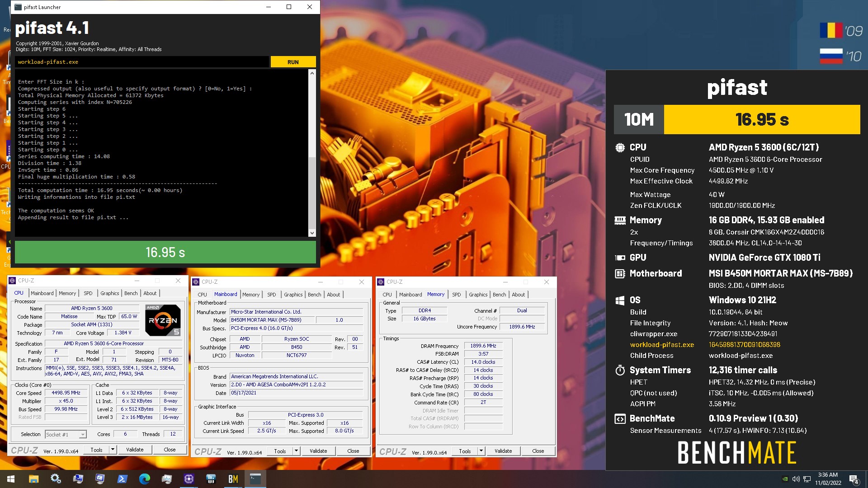Click the yellow RUN button
868x488 pixels.
(293, 62)
